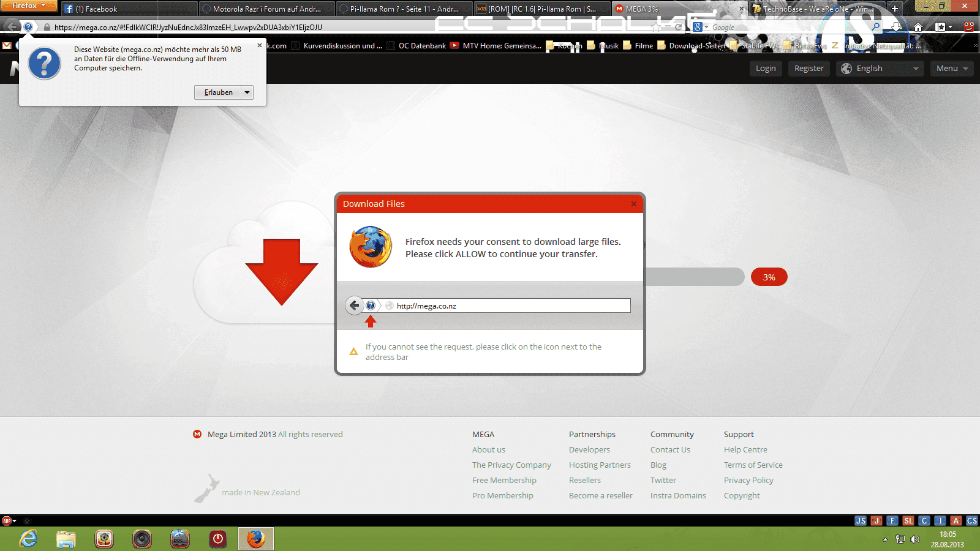Click the red smiley add-on icon
Viewport: 980px width, 551px height.
tap(968, 27)
